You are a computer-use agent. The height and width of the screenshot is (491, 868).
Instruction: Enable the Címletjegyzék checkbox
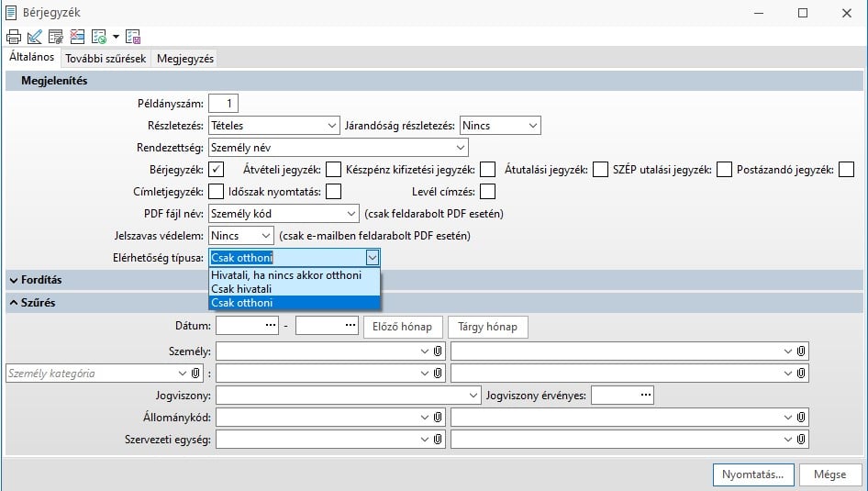217,192
